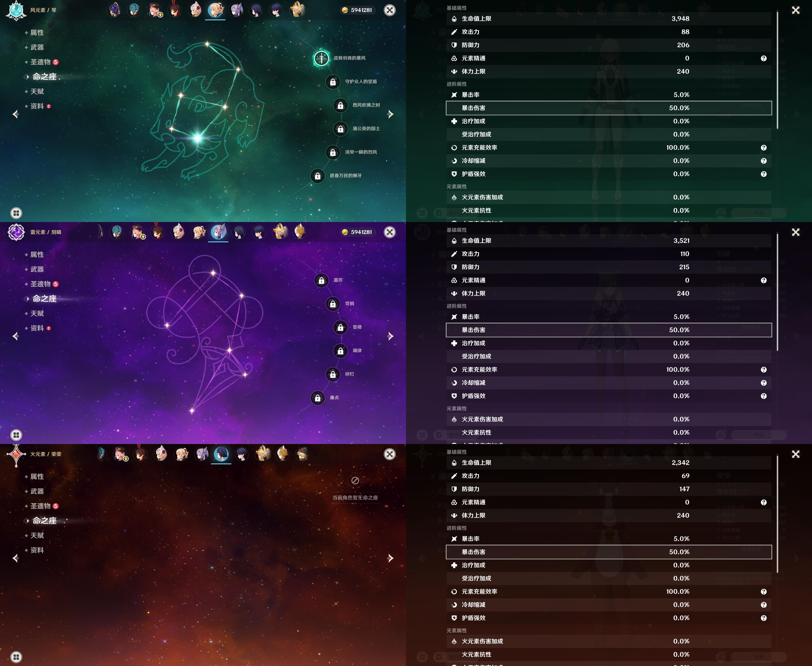
Task: Select the activated 流转剑脊的暴风 constellation node
Action: click(x=322, y=58)
